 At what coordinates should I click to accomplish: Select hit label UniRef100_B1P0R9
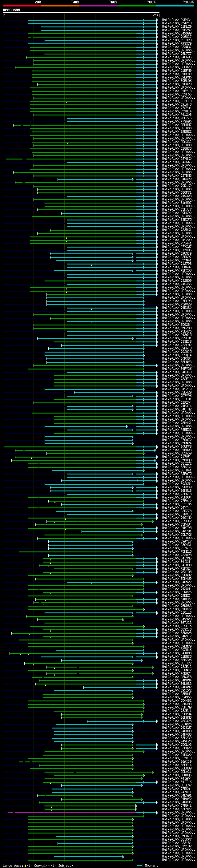point(177,84)
